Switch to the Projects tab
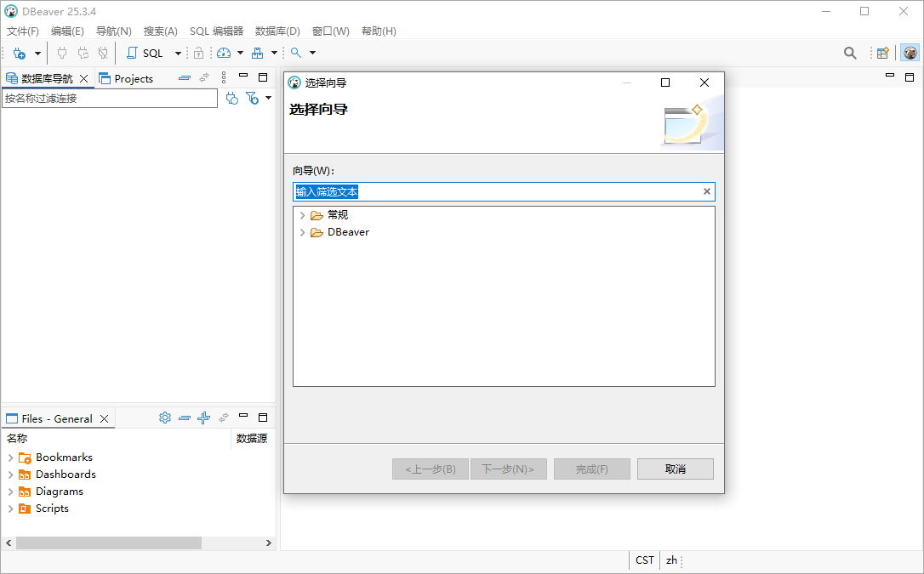The image size is (924, 574). point(134,78)
